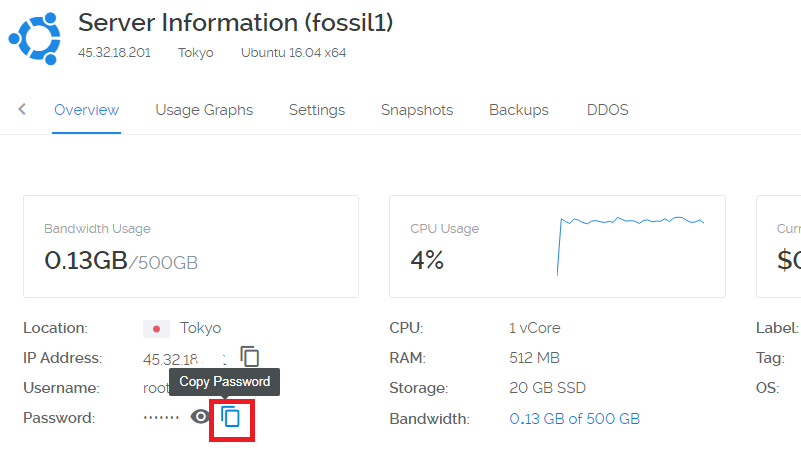Open the Usage Graphs tab
Image resolution: width=801 pixels, height=450 pixels.
point(204,110)
